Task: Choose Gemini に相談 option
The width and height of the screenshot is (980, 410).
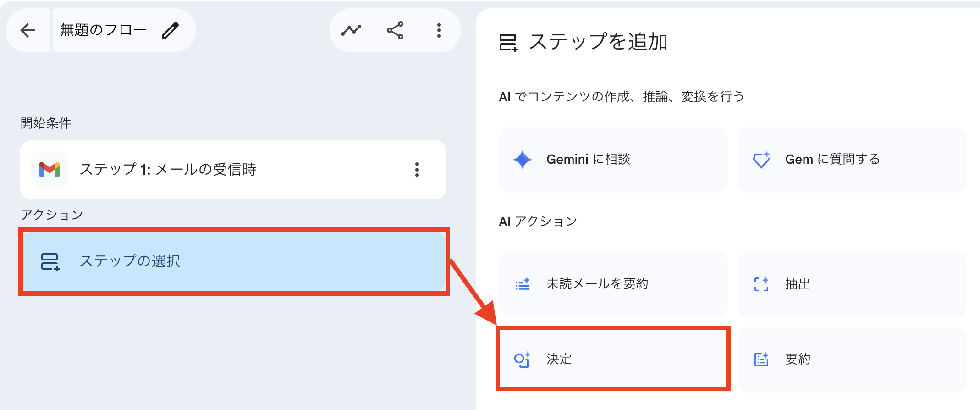Action: (x=613, y=159)
